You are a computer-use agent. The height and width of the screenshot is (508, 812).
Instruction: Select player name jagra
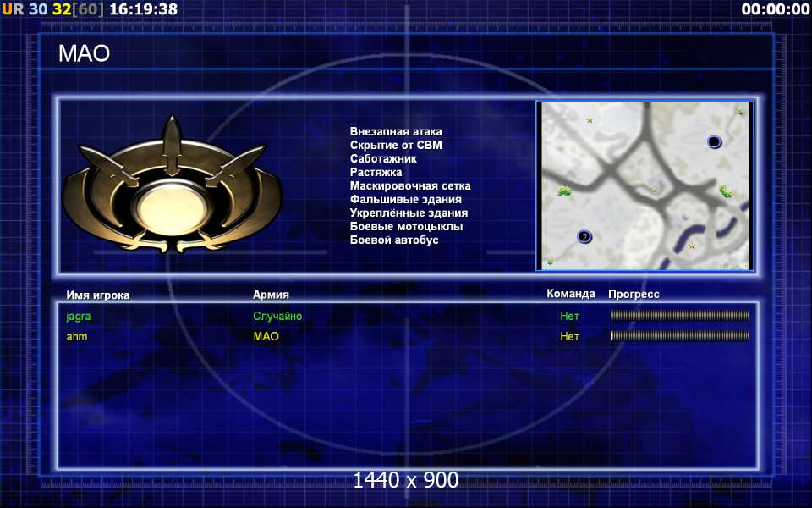78,316
